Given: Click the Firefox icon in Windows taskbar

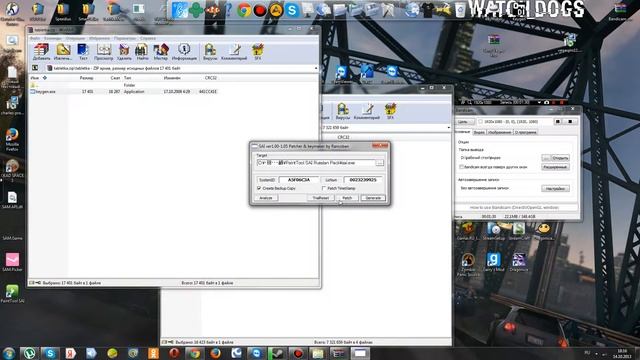Looking at the screenshot, I should pos(215,353).
